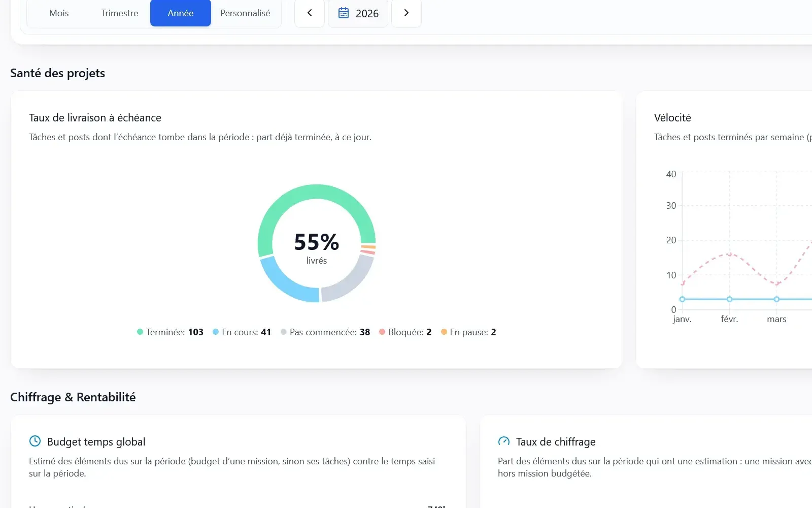Click the févr. data point on Vélocité chart
Viewport: 812px width, 508px height.
click(x=729, y=299)
